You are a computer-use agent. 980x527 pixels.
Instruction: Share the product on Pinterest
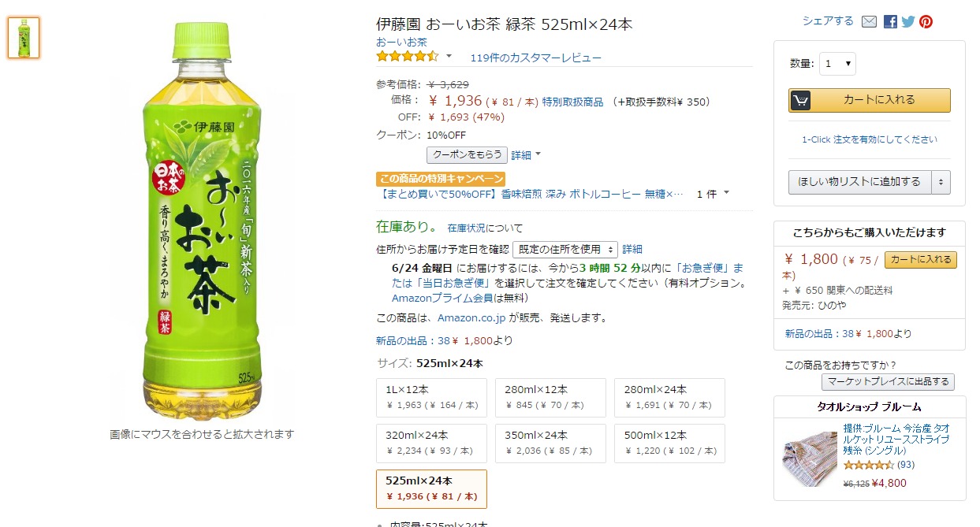pos(926,21)
